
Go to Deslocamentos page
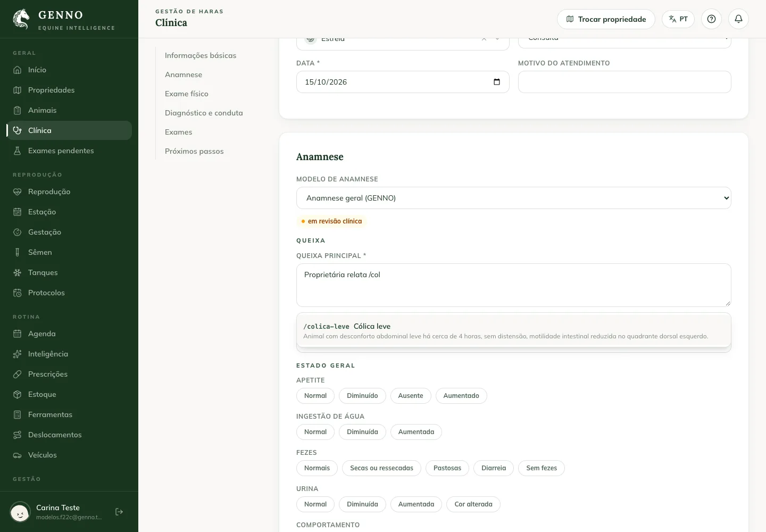coord(69,435)
